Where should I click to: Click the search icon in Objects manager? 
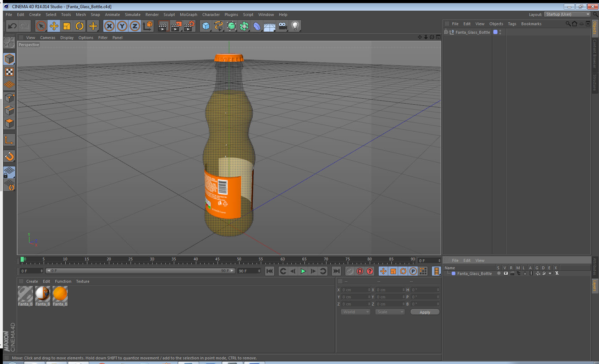tap(568, 24)
